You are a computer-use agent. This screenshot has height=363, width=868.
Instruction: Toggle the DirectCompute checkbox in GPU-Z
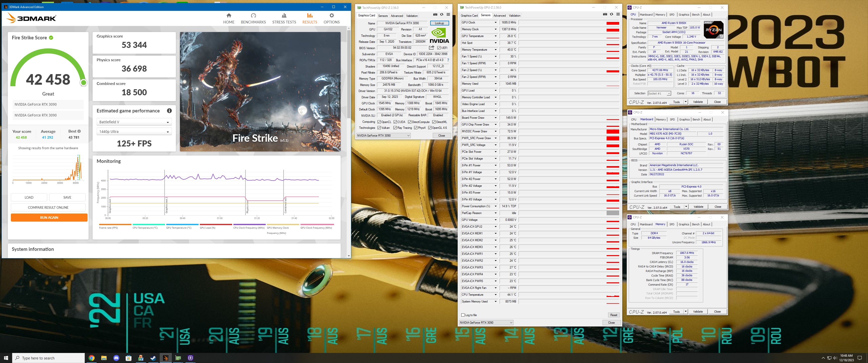point(410,122)
